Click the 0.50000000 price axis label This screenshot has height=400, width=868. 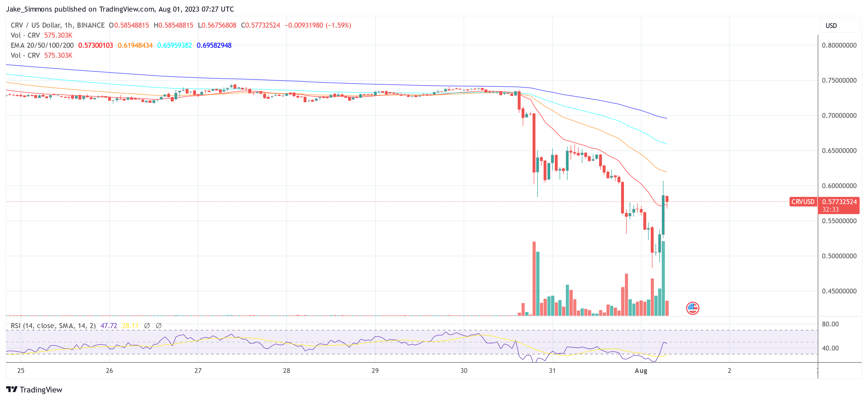pyautogui.click(x=839, y=256)
